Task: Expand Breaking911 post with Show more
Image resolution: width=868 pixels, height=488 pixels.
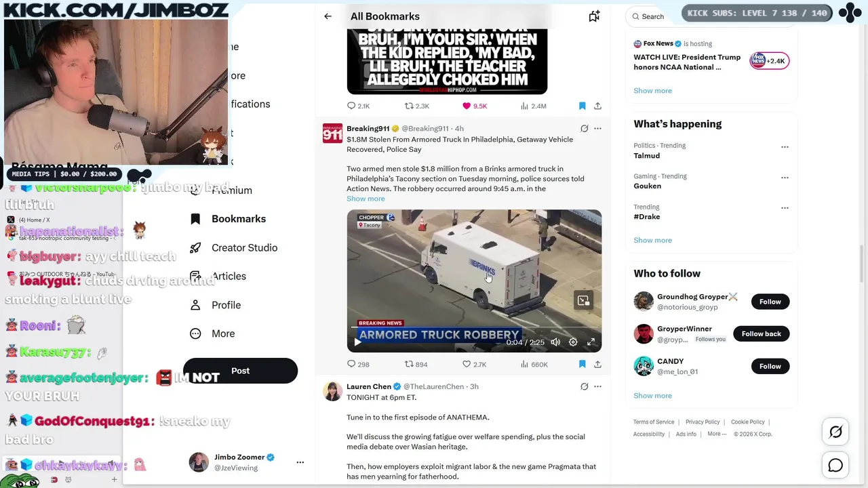Action: [366, 199]
